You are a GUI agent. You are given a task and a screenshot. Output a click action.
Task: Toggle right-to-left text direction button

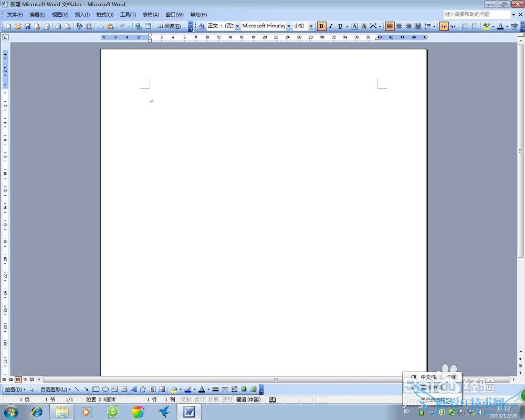(x=453, y=26)
